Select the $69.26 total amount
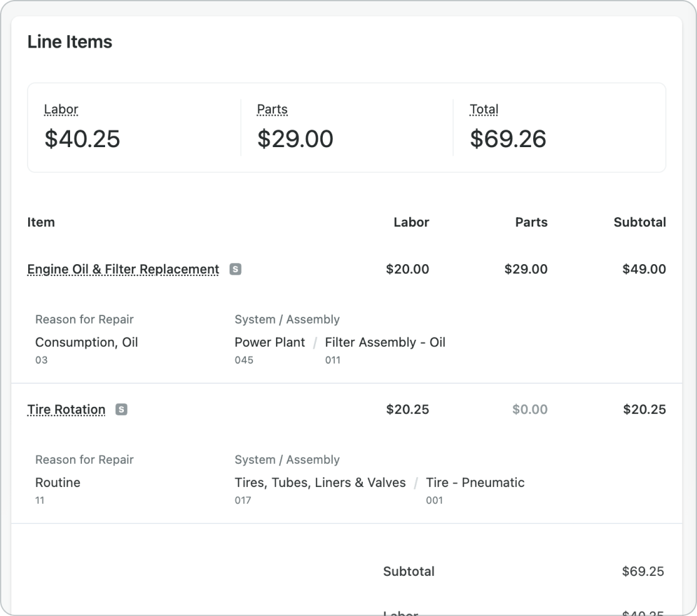The width and height of the screenshot is (697, 616). (509, 139)
